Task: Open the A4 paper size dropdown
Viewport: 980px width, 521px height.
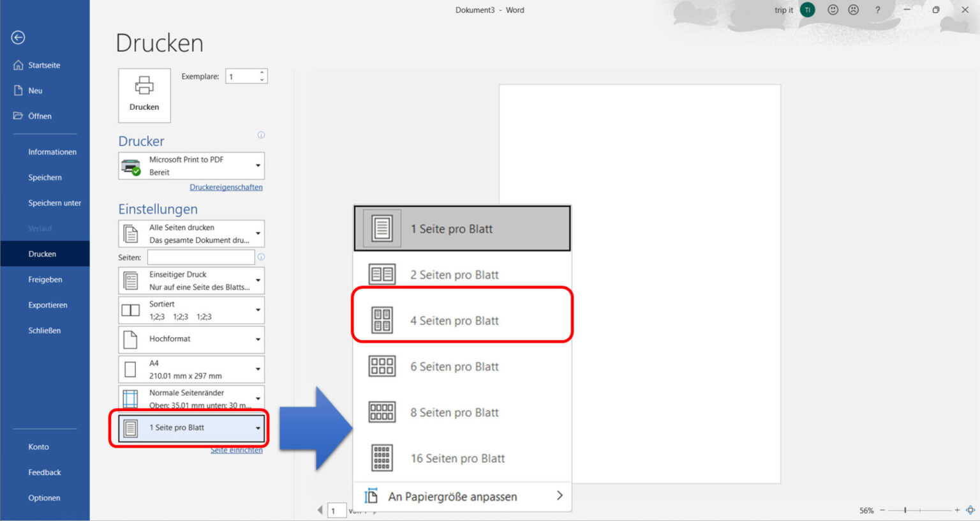Action: (191, 369)
